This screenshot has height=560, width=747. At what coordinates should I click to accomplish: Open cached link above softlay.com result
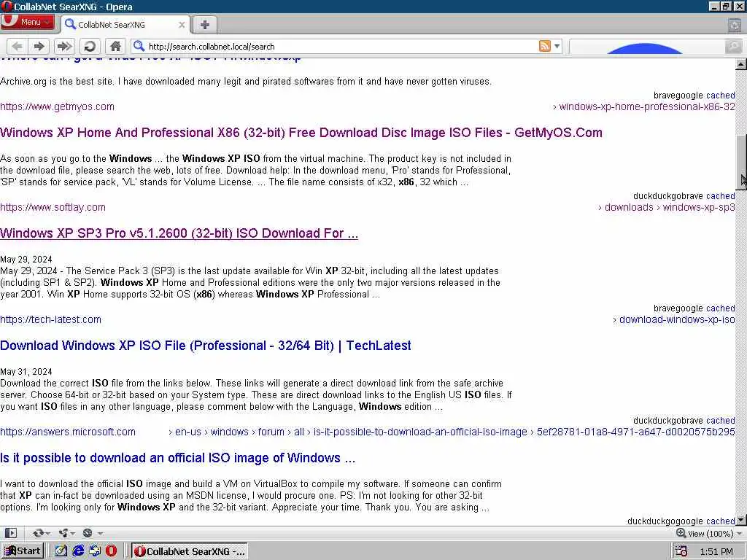720,196
